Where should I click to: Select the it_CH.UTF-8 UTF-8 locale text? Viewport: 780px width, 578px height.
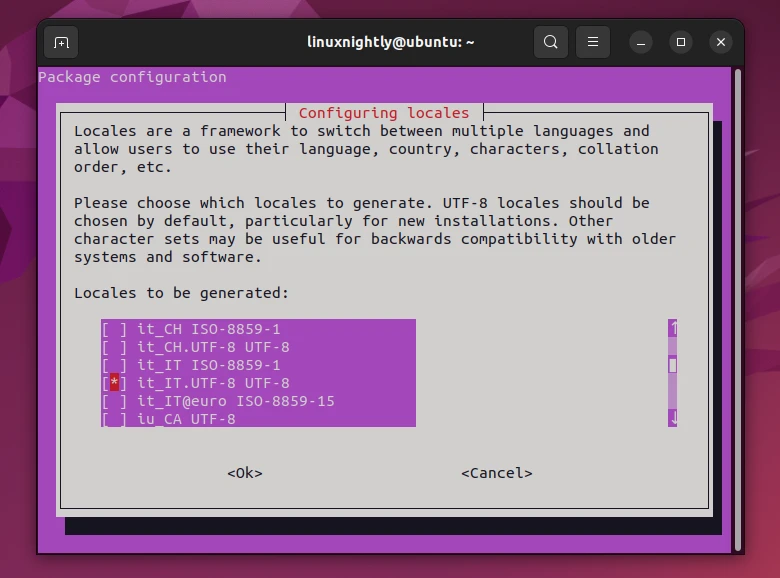pyautogui.click(x=213, y=347)
